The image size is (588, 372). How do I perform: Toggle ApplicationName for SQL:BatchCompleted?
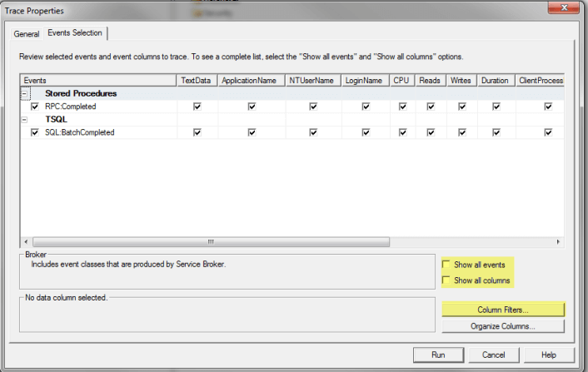point(252,132)
